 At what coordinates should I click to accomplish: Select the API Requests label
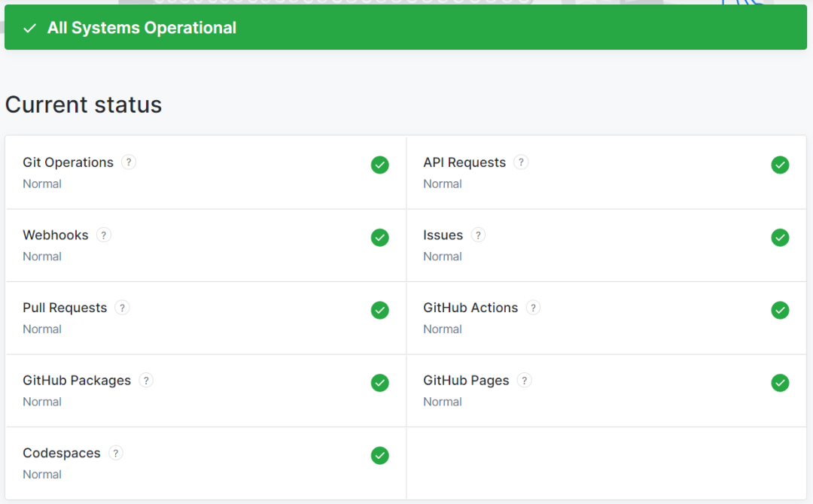coord(464,162)
